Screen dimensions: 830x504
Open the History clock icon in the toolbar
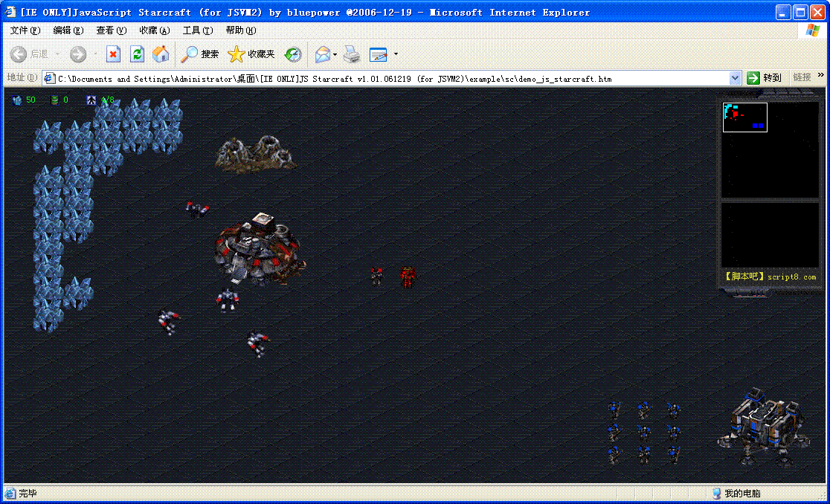pyautogui.click(x=293, y=54)
